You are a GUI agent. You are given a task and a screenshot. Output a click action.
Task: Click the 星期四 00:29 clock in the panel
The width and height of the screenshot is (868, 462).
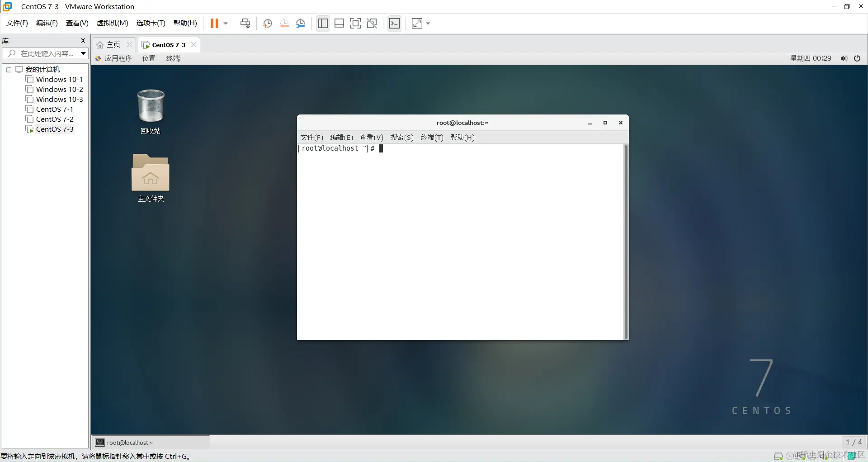pyautogui.click(x=811, y=58)
